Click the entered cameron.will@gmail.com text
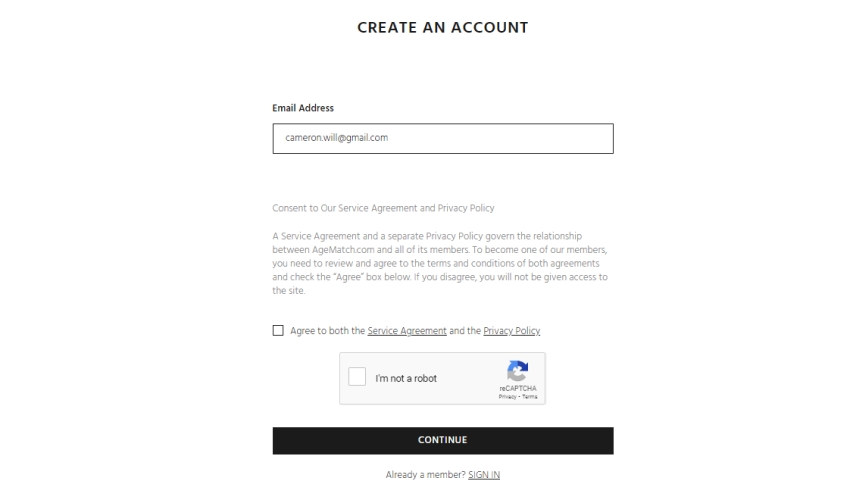This screenshot has width=853, height=495. point(337,138)
